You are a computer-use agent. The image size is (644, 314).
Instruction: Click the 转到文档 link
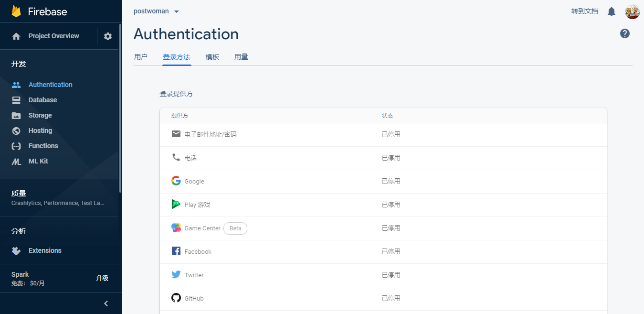tap(585, 11)
